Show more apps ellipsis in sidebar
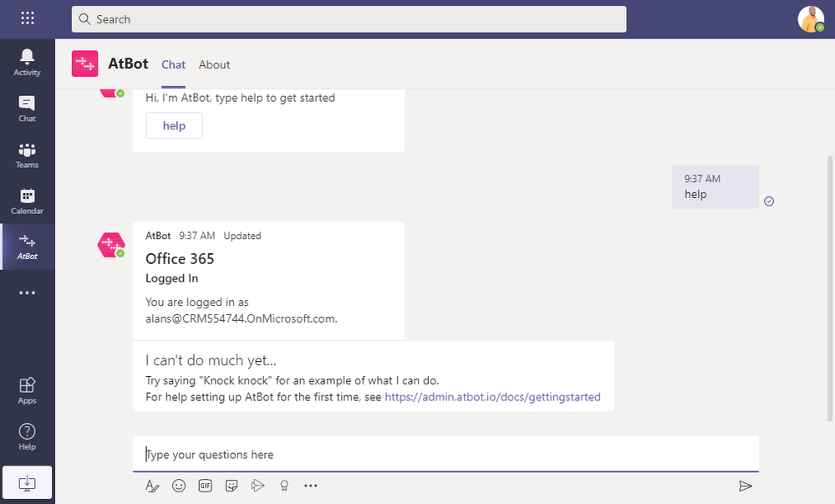835x504 pixels. pyautogui.click(x=27, y=293)
